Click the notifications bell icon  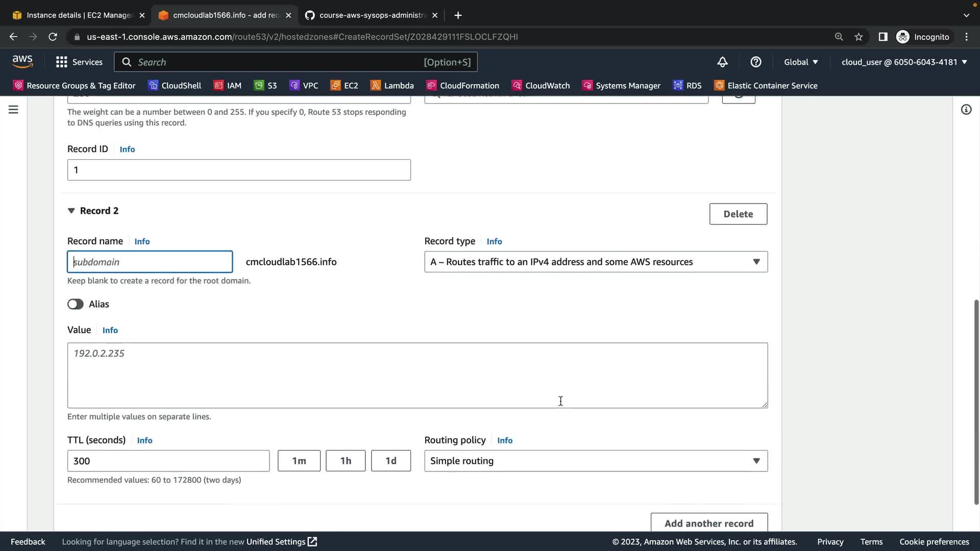(x=722, y=62)
